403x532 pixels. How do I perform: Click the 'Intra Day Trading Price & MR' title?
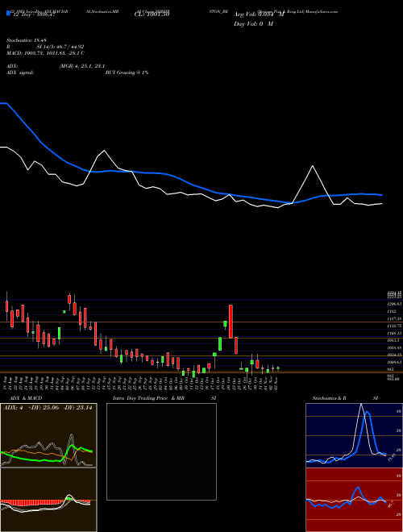(148, 398)
